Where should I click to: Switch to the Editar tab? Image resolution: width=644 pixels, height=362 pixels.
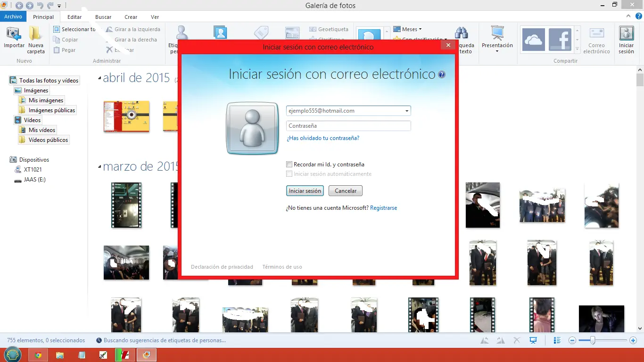tap(74, 17)
